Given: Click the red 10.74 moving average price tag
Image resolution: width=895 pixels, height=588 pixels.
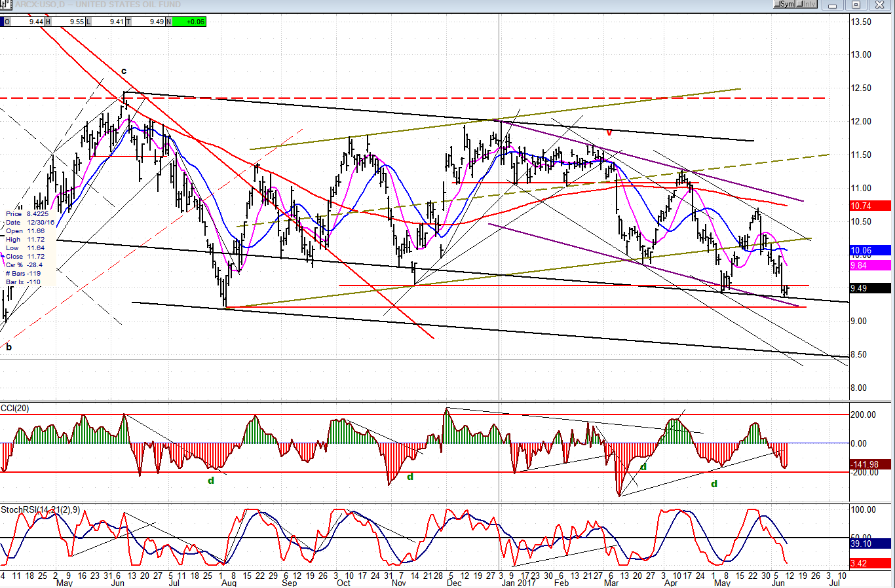Looking at the screenshot, I should (869, 206).
